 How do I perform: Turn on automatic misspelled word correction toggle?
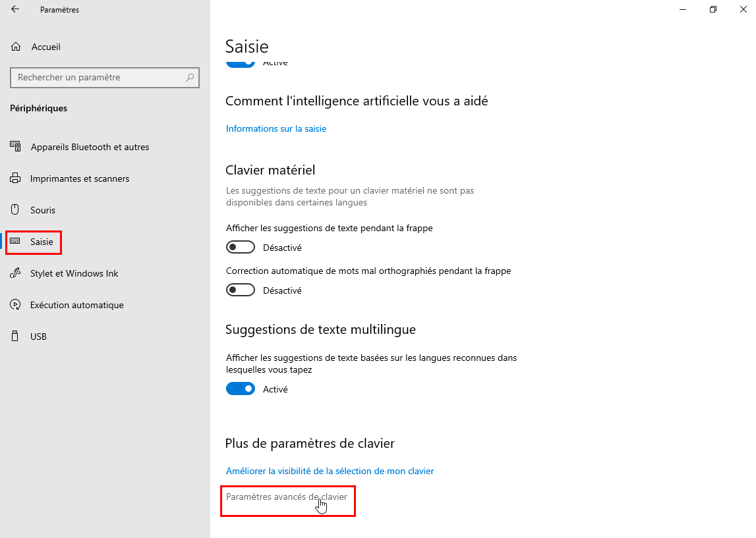coord(241,290)
